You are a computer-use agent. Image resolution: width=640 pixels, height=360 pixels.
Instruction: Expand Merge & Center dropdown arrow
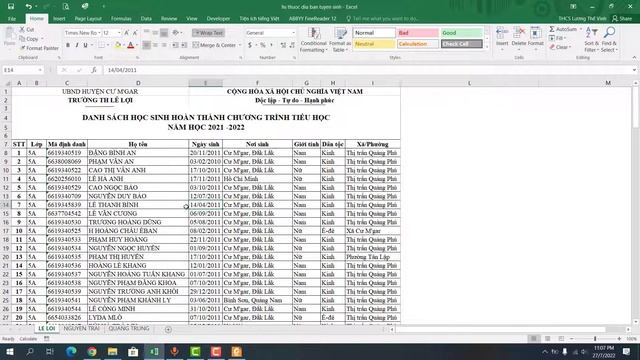(x=240, y=45)
